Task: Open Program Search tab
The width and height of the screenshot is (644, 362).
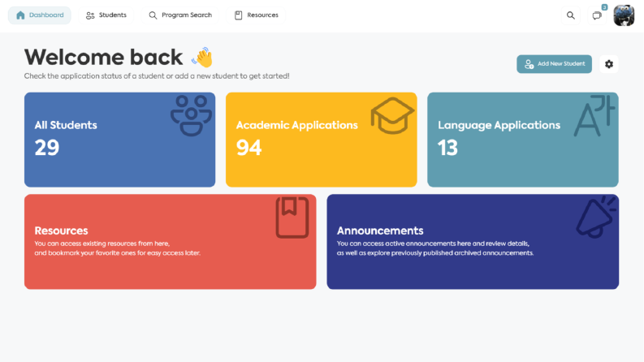Action: pyautogui.click(x=180, y=15)
